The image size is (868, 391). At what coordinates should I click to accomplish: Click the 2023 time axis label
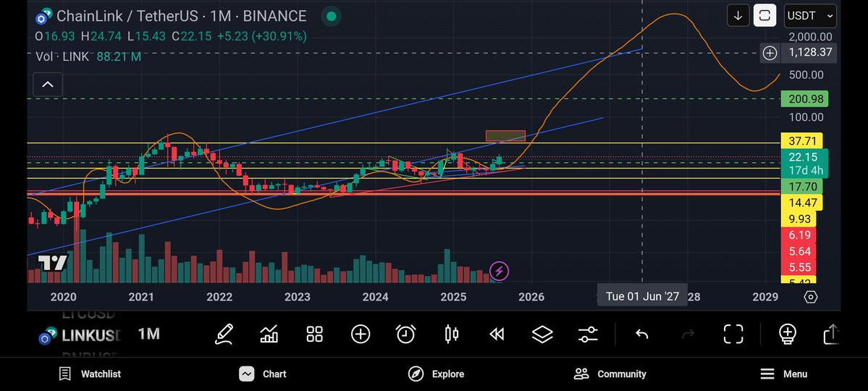tap(298, 298)
